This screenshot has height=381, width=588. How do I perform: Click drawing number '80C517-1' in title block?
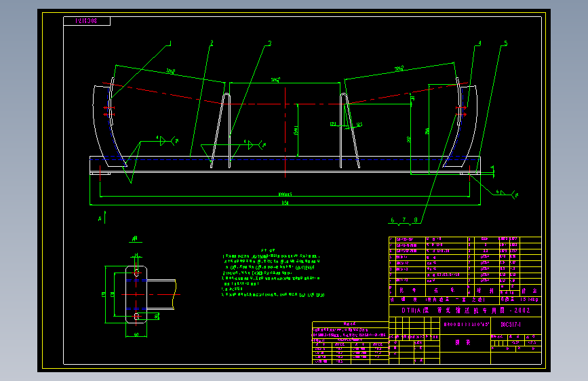[511, 324]
